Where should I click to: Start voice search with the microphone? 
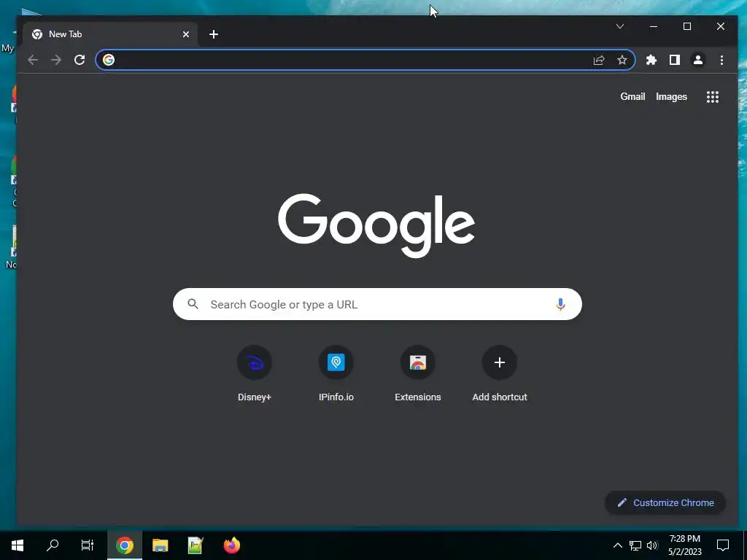coord(560,304)
